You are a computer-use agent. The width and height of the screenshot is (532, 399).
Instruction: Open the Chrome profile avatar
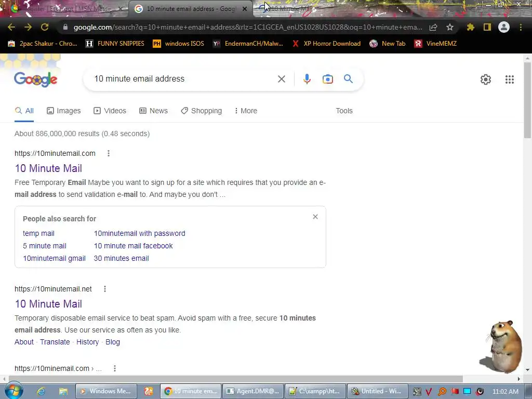(x=504, y=27)
